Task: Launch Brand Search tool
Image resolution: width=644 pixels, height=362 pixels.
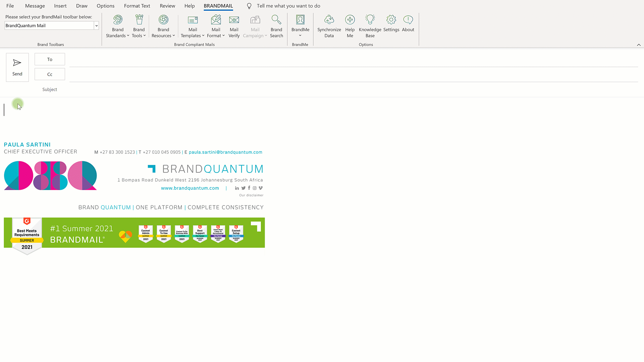Action: (x=276, y=26)
